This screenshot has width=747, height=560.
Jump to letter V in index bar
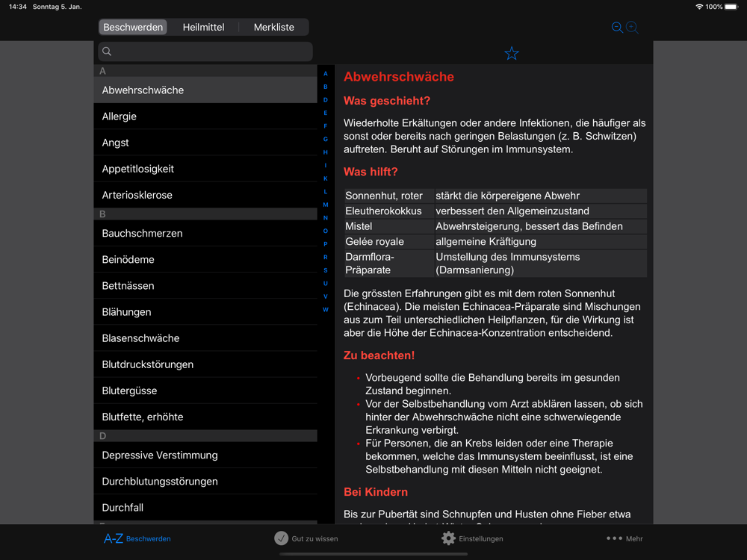[x=326, y=296]
